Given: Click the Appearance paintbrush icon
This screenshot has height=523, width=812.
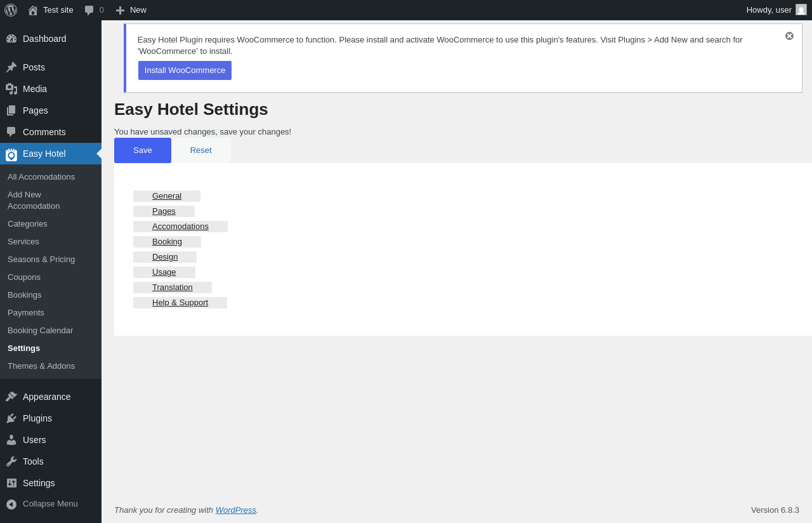Looking at the screenshot, I should (11, 397).
